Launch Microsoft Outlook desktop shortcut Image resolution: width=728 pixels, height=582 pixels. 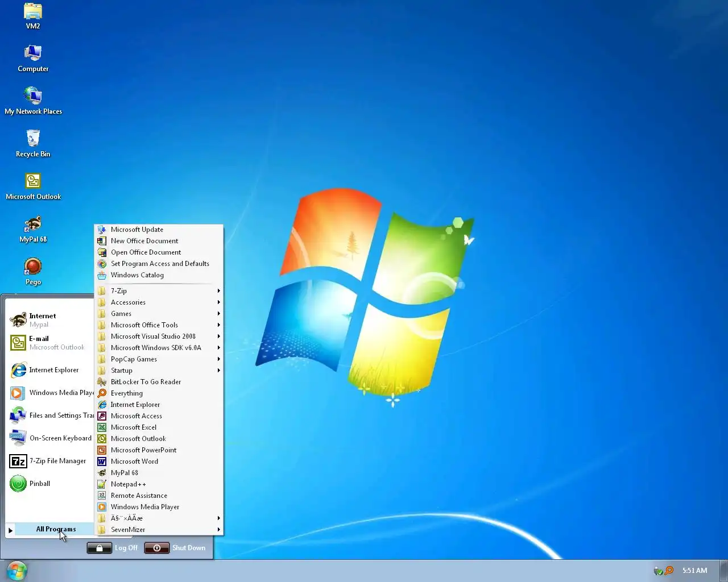click(x=33, y=186)
